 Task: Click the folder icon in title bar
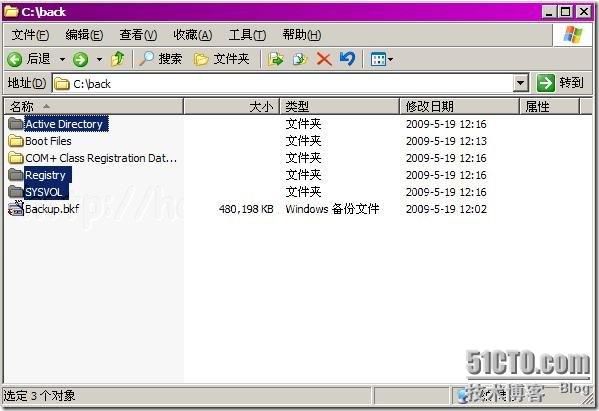click(11, 11)
